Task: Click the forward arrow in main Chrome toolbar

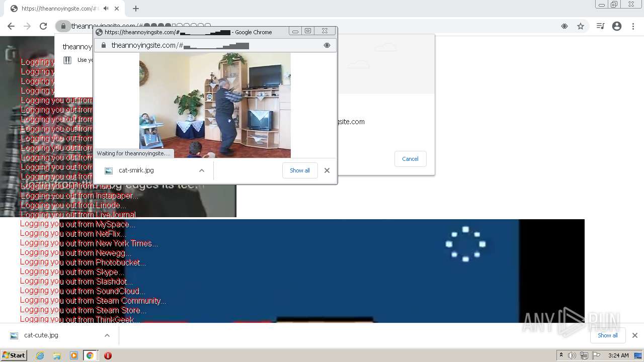Action: pos(27,26)
